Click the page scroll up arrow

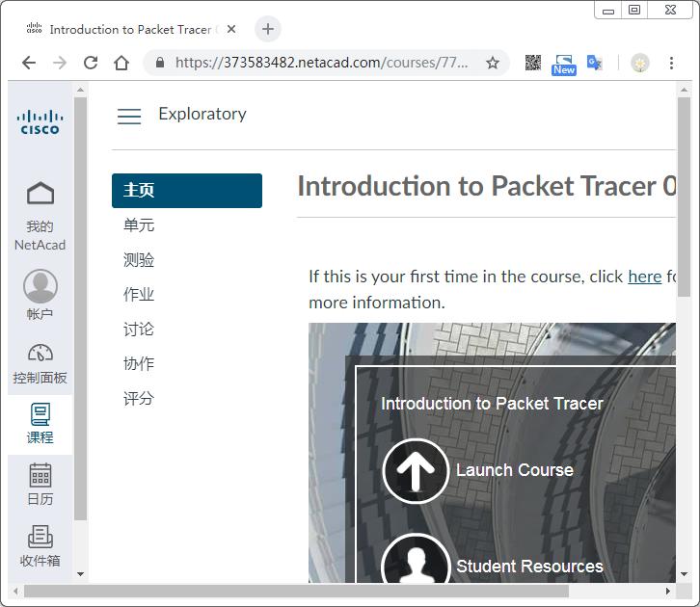pyautogui.click(x=684, y=91)
